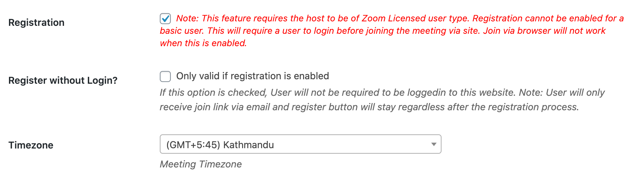Click 'Registration cannot be enabled for a' text
The height and width of the screenshot is (184, 644).
pyautogui.click(x=548, y=18)
